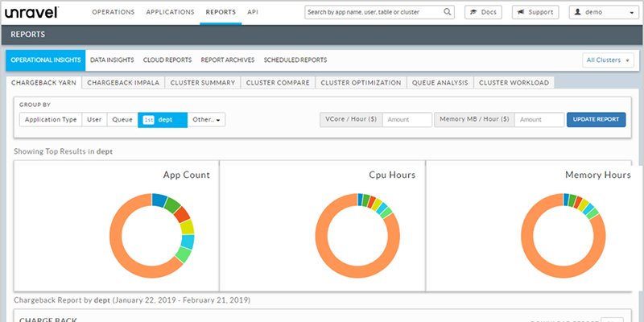Click yellow segment of App Count donut
This screenshot has height=322, width=644.
tap(188, 227)
